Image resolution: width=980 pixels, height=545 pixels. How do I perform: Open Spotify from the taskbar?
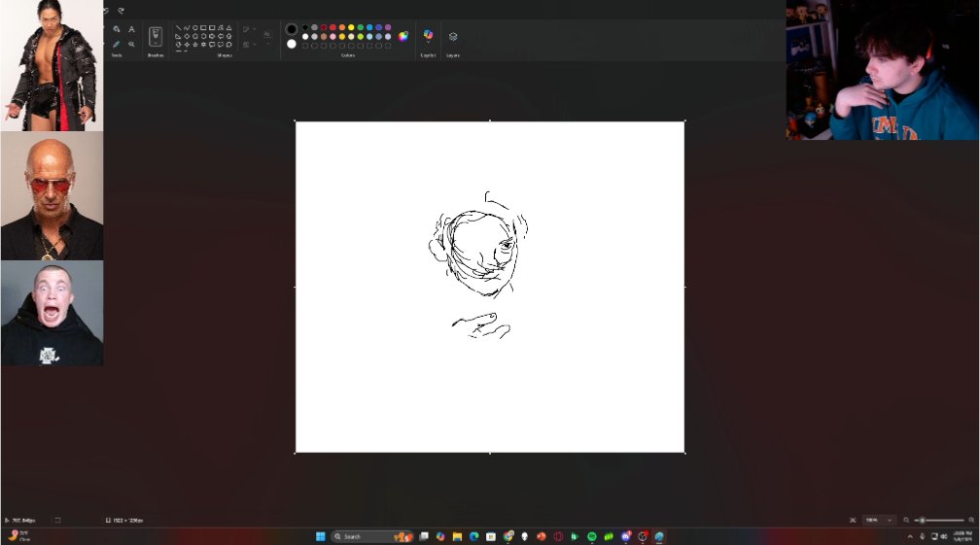pyautogui.click(x=592, y=536)
